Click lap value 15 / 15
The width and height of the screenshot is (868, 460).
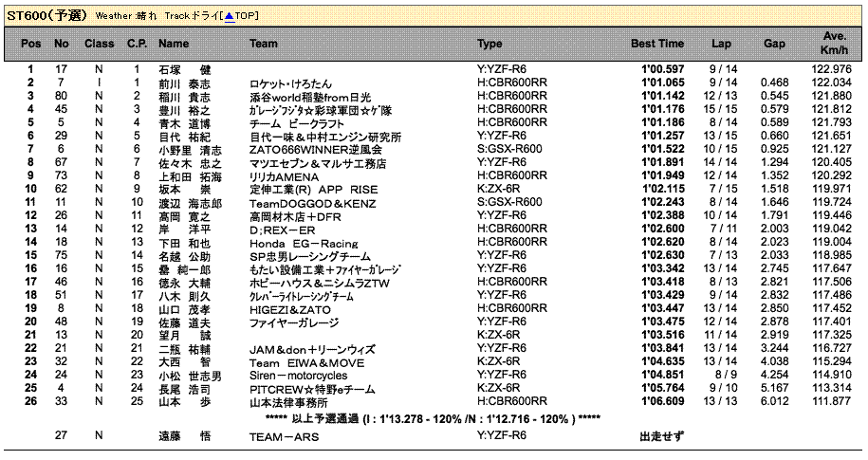click(720, 109)
